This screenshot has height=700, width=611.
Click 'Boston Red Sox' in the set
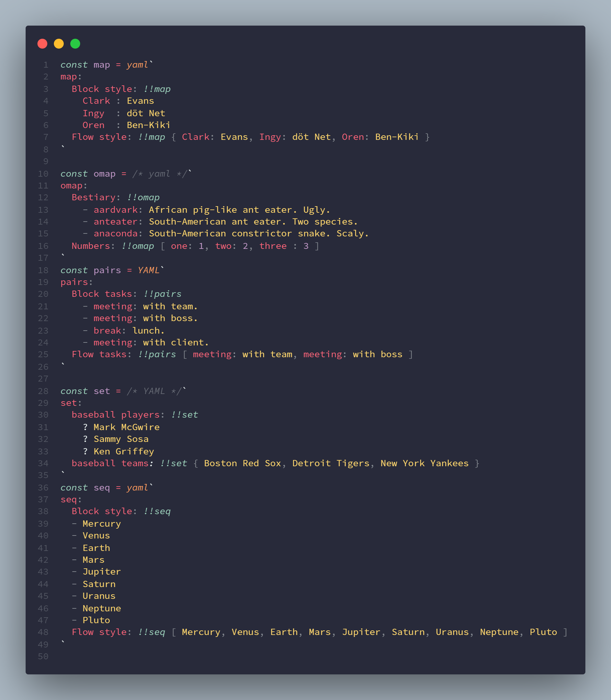tap(242, 463)
